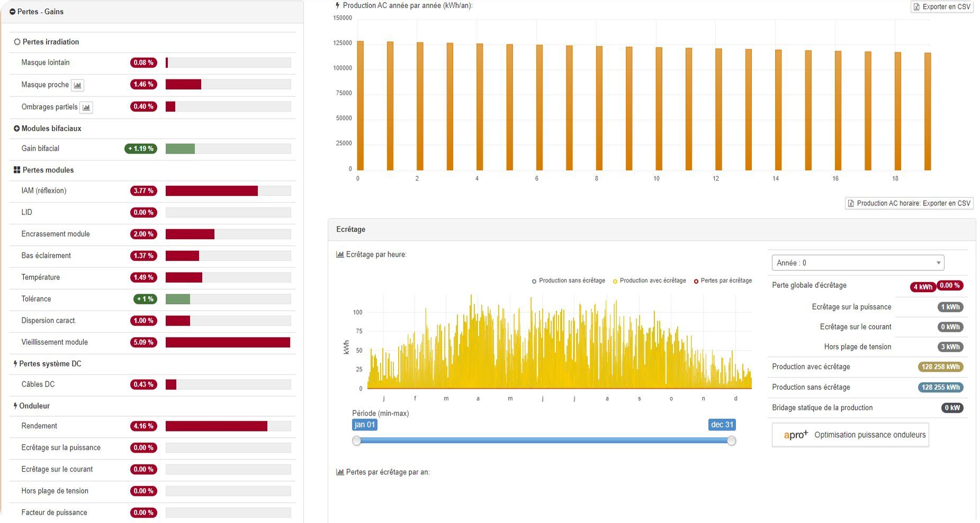
Task: Click the Pertes irradiation sun icon
Action: [17, 42]
